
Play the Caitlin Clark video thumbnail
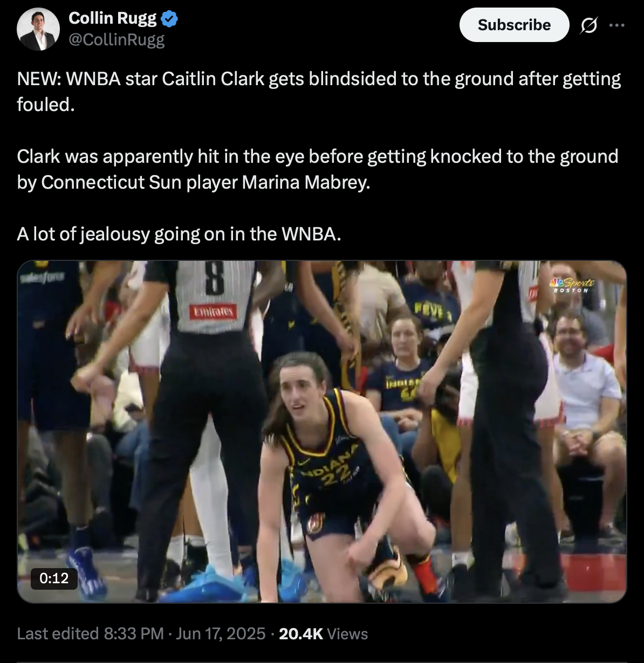click(x=321, y=432)
